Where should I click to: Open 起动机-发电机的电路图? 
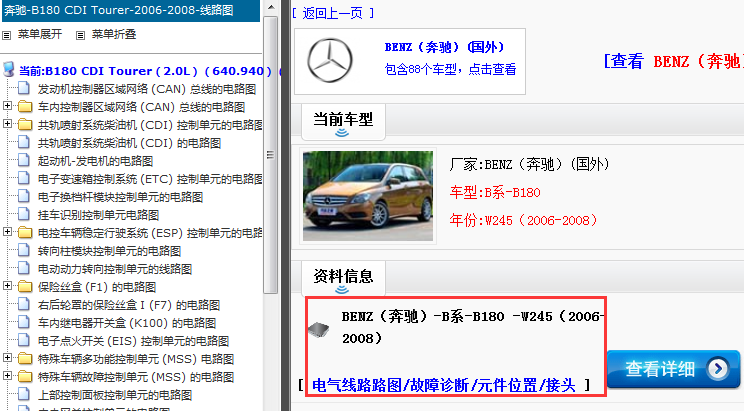tap(95, 161)
